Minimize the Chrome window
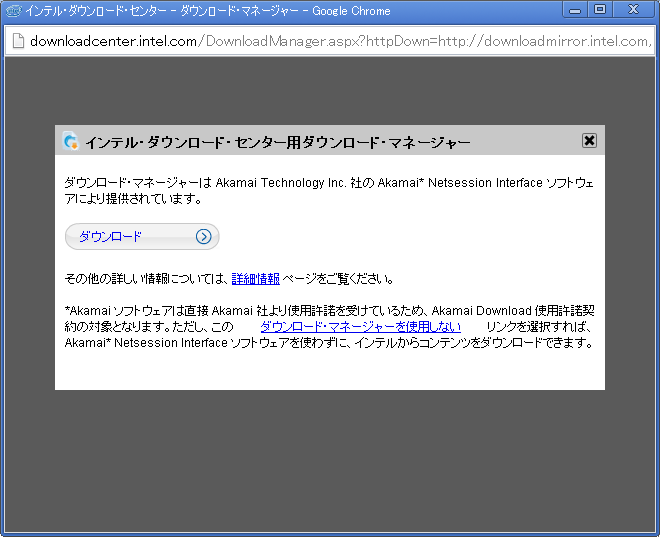660x537 pixels. 575,10
